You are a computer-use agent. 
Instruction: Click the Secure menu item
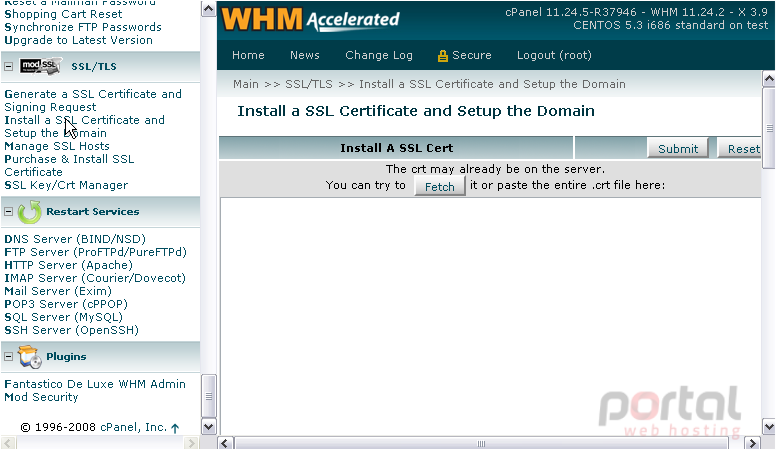(471, 55)
